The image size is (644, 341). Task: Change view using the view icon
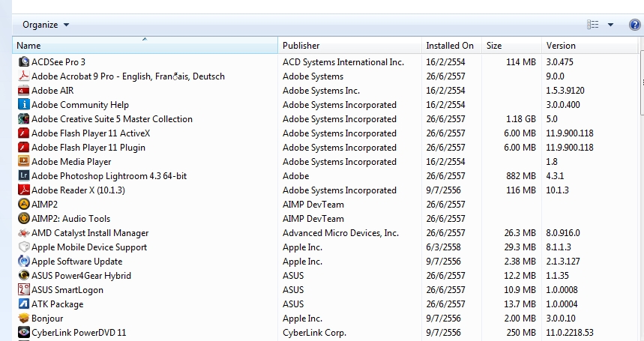(x=593, y=25)
